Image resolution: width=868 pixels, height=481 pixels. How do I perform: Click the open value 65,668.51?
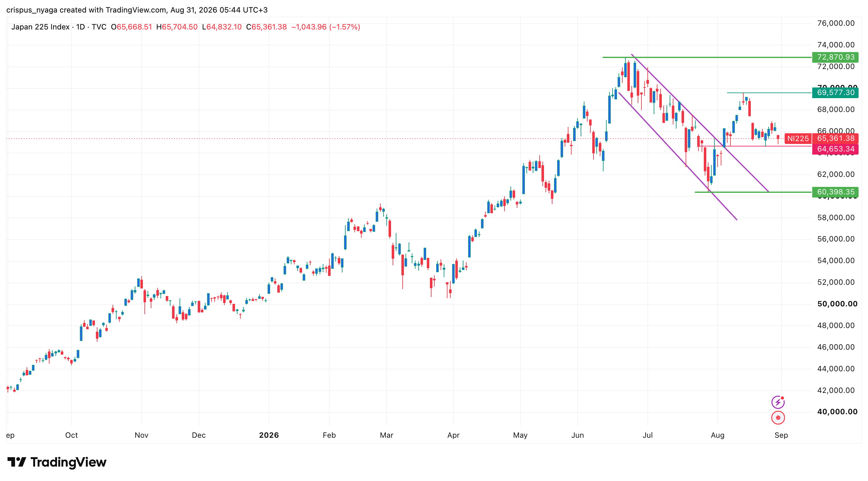click(134, 27)
